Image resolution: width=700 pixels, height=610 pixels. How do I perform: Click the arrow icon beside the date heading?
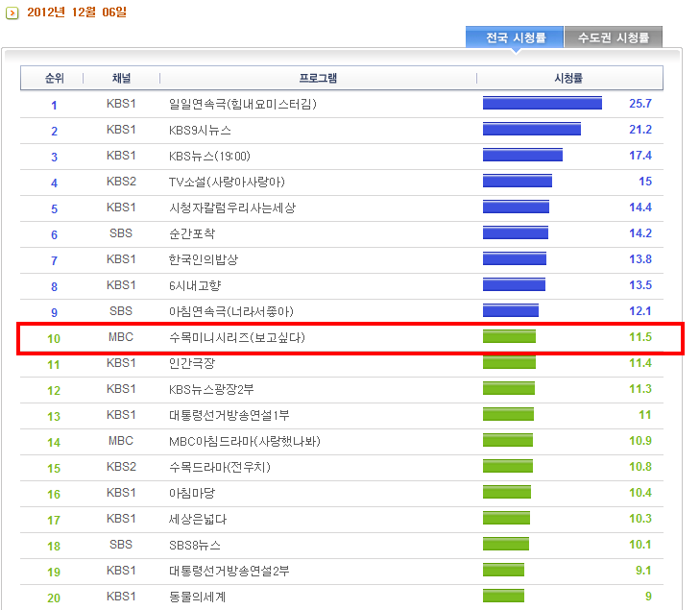coord(12,12)
